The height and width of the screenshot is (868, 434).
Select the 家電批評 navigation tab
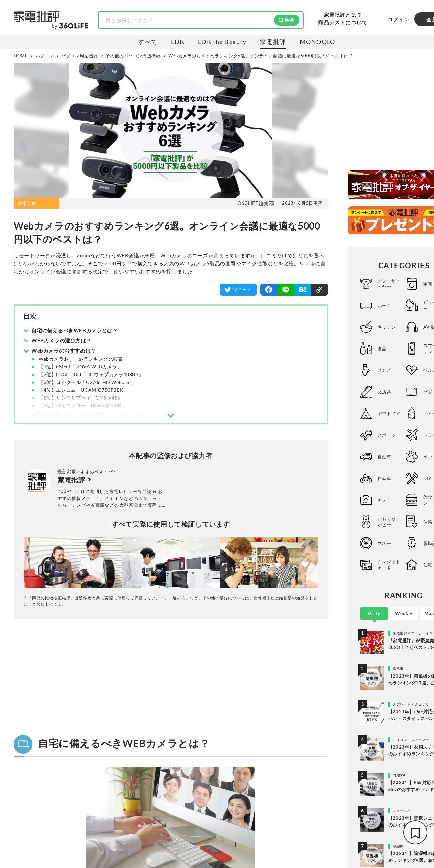click(x=273, y=42)
